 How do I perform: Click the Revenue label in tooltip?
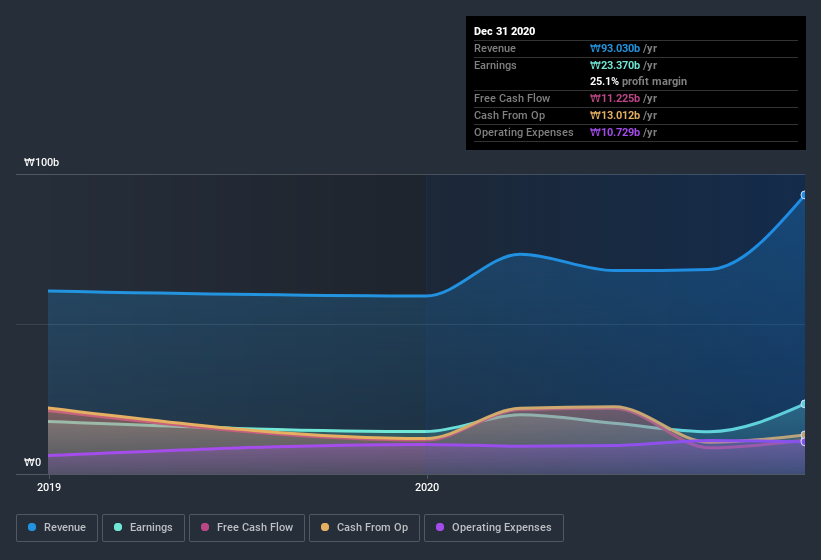495,48
